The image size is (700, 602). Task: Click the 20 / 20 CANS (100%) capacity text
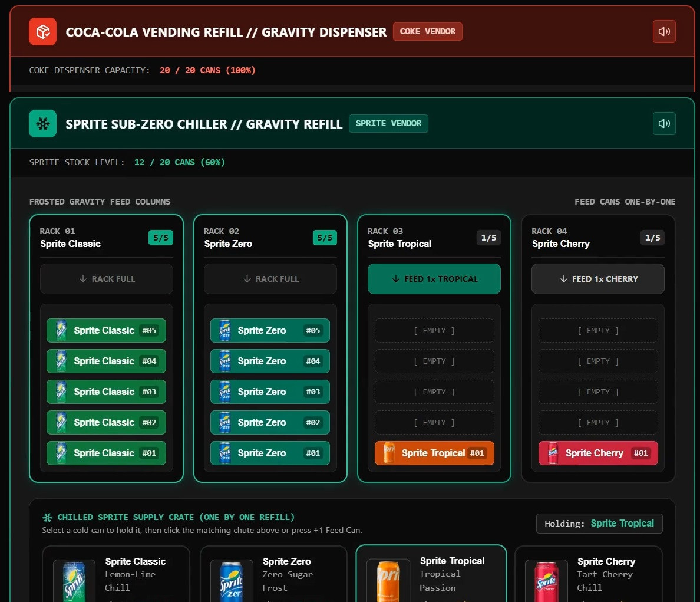tap(207, 70)
